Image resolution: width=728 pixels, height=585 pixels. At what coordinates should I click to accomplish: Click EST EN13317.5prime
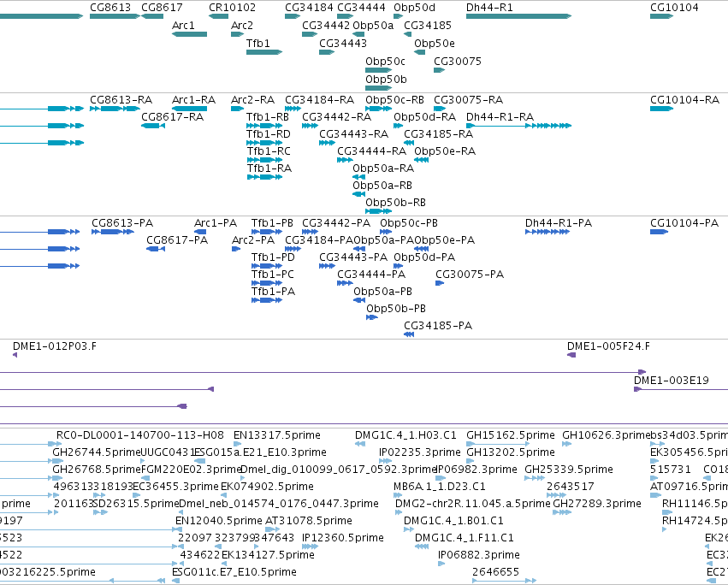[237, 445]
